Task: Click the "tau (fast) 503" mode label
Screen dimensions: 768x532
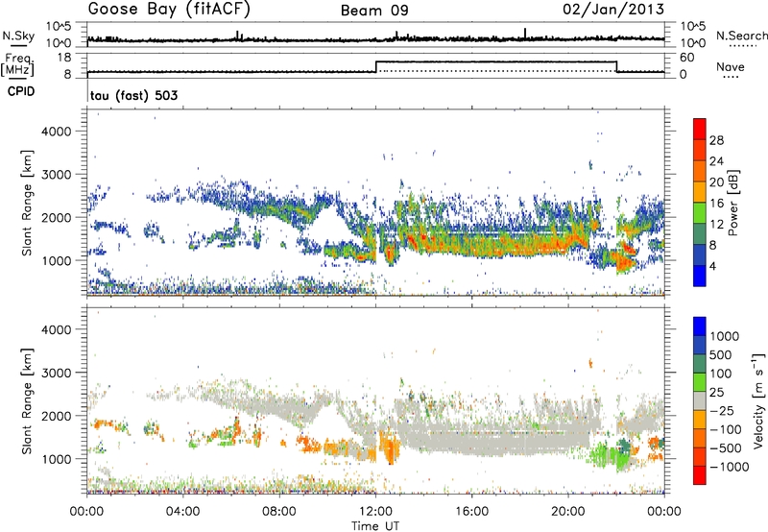Action: point(133,95)
